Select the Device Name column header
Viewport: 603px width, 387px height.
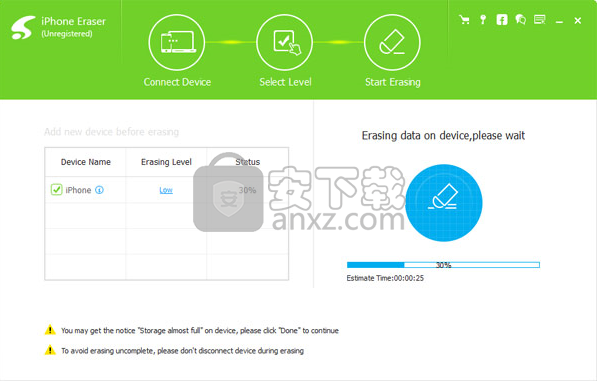(86, 162)
